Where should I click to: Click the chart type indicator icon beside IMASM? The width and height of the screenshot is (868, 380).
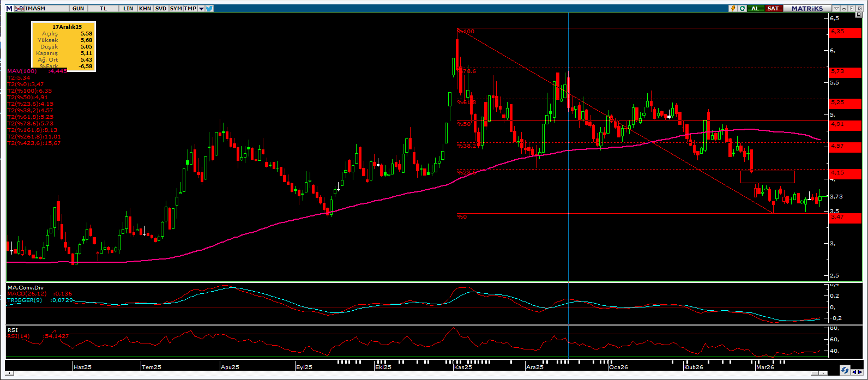[19, 9]
